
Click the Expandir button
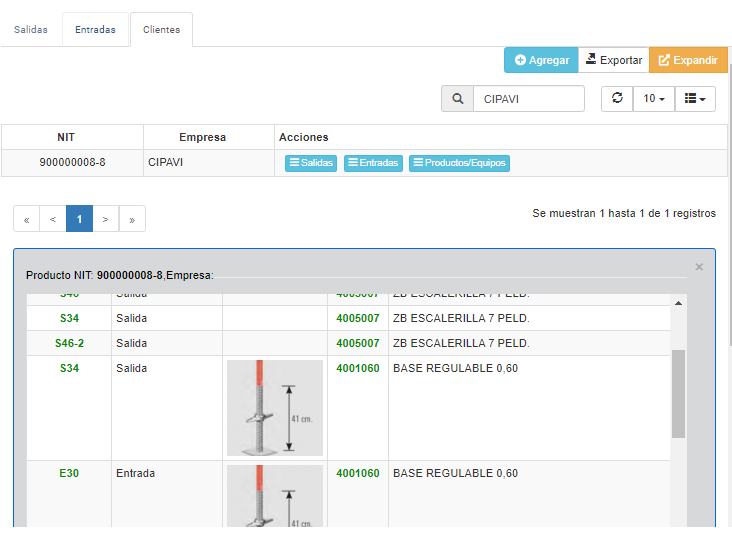click(x=688, y=60)
